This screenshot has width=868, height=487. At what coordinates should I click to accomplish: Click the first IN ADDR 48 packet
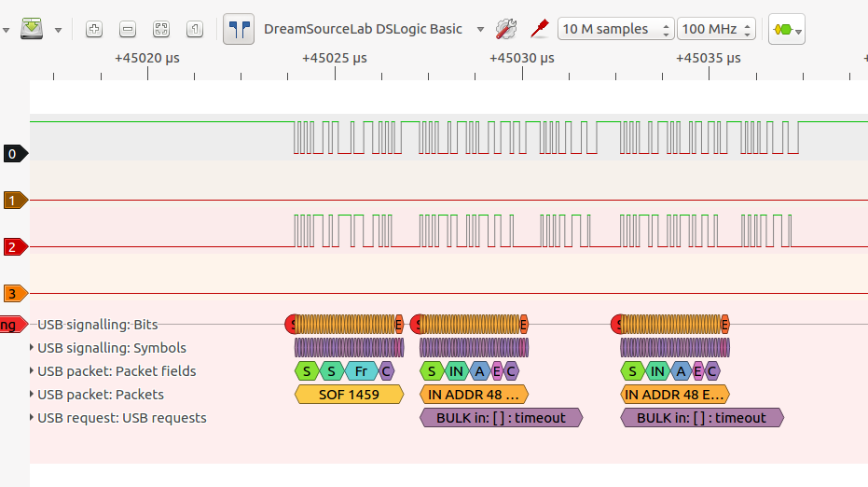click(474, 395)
